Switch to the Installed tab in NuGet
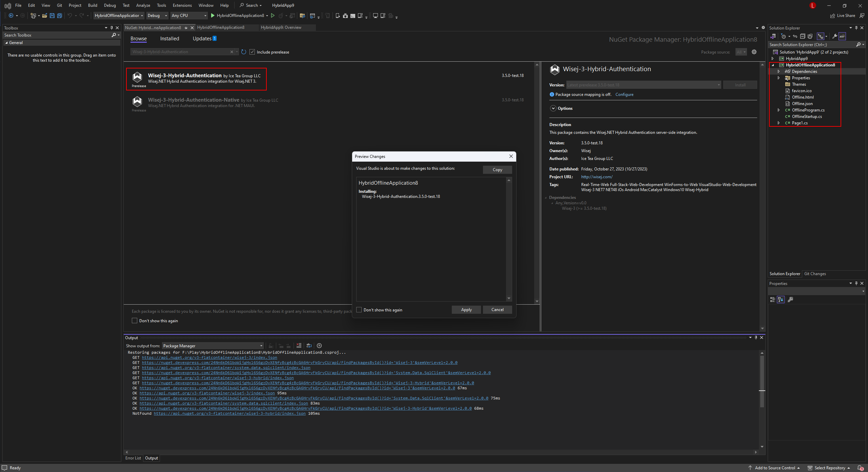Viewport: 868px width, 472px height. (169, 39)
